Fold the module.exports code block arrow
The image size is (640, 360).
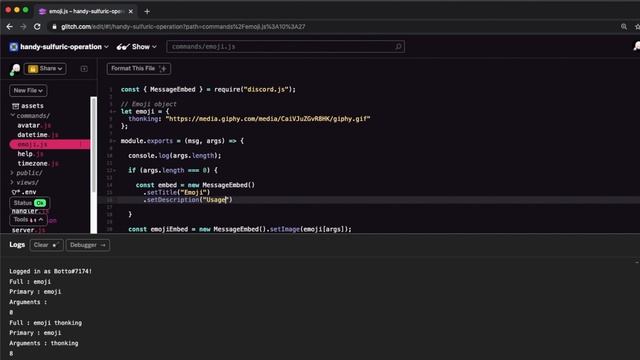(114, 141)
